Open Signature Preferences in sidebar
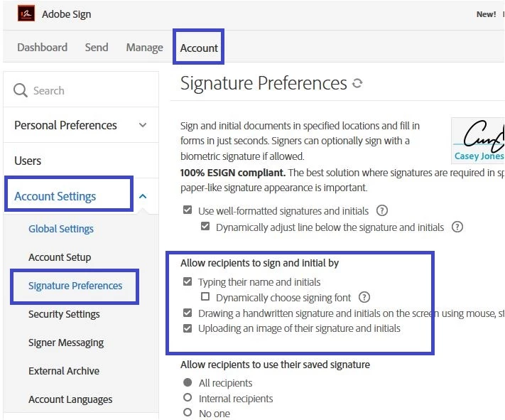The width and height of the screenshot is (505, 420). [x=75, y=286]
